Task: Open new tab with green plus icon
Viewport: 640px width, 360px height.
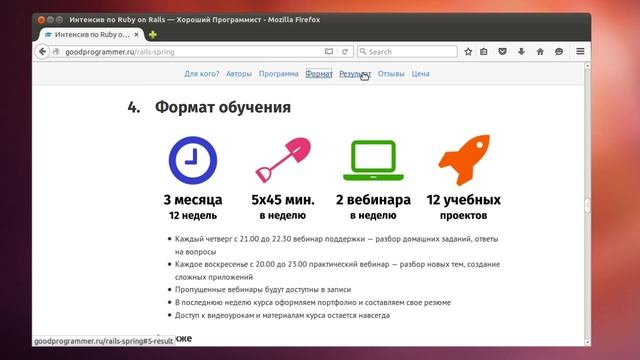Action: [x=153, y=35]
